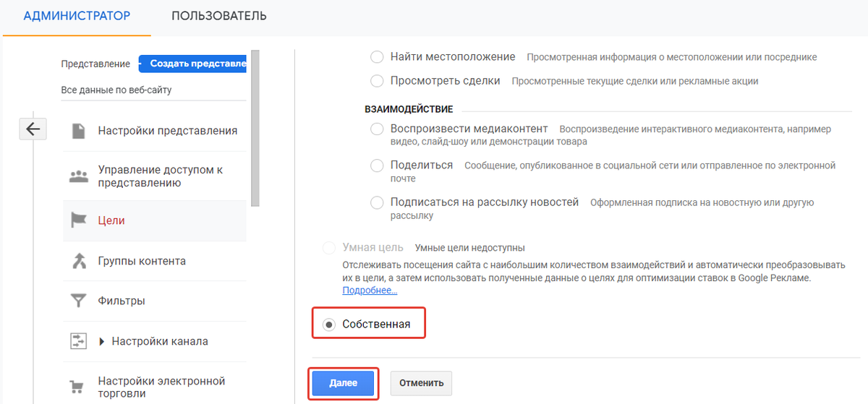Image resolution: width=868 pixels, height=404 pixels.
Task: Choose Подписаться на рассылку новостей radio button
Action: point(377,202)
